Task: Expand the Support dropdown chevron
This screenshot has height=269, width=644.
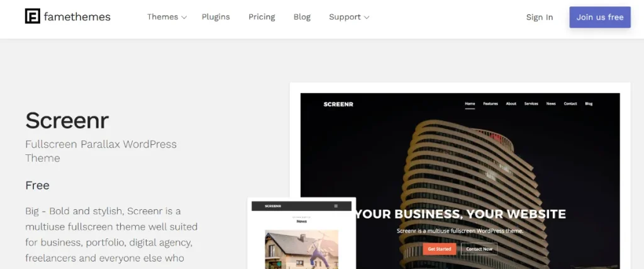Action: click(367, 17)
